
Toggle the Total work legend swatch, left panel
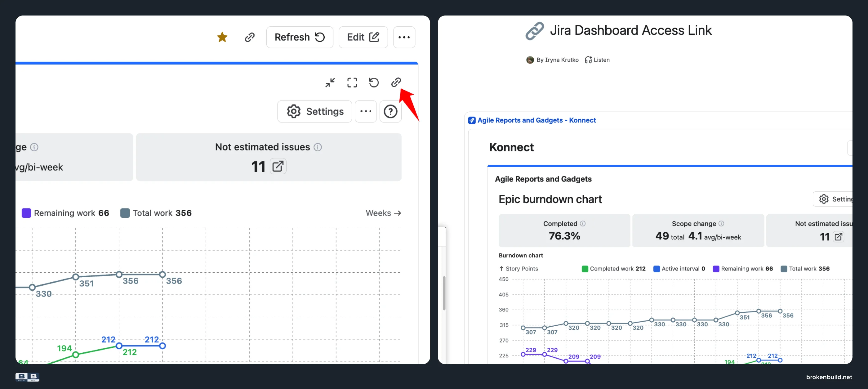pyautogui.click(x=125, y=213)
